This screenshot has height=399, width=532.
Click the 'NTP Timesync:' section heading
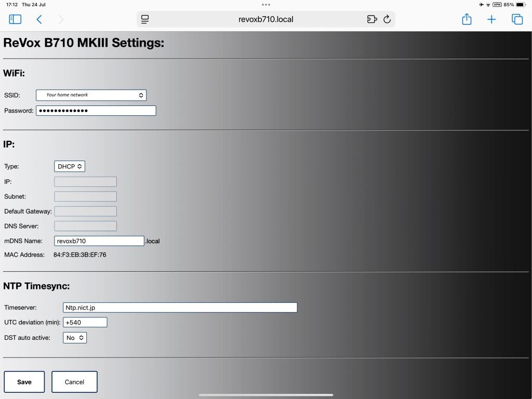(36, 286)
